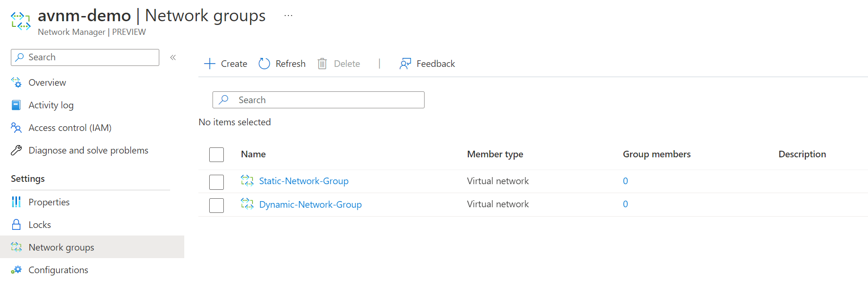Click the 'avnm-demo | Network groups' title
The height and width of the screenshot is (284, 868).
point(152,16)
